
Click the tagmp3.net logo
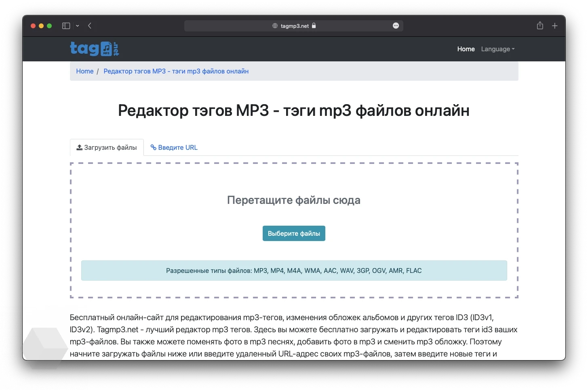[95, 49]
